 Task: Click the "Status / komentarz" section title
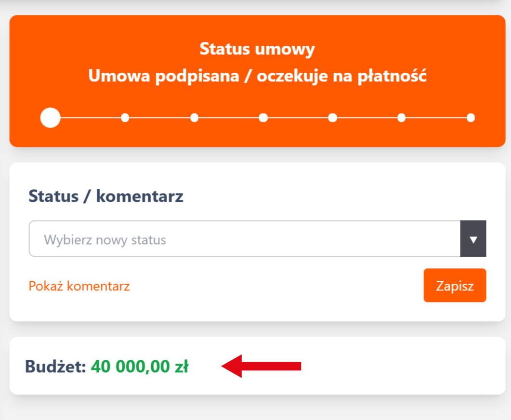tap(106, 197)
